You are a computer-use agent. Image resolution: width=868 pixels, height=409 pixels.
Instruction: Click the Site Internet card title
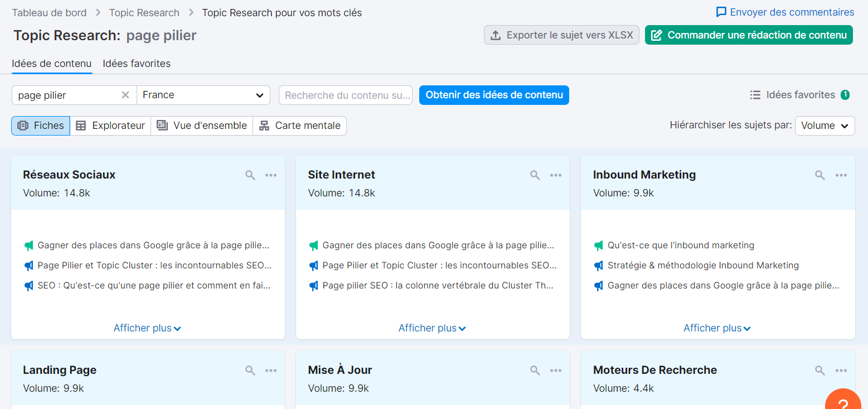[341, 175]
